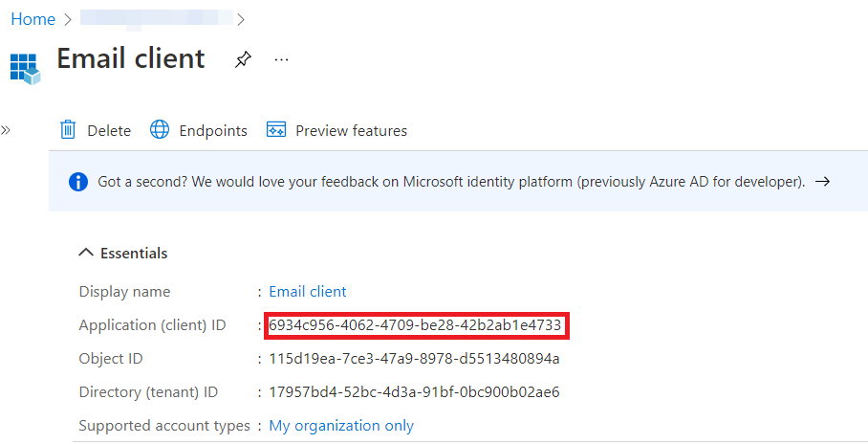The height and width of the screenshot is (444, 868).
Task: Open the blurred parent breadcrumb after Home
Action: [x=157, y=18]
